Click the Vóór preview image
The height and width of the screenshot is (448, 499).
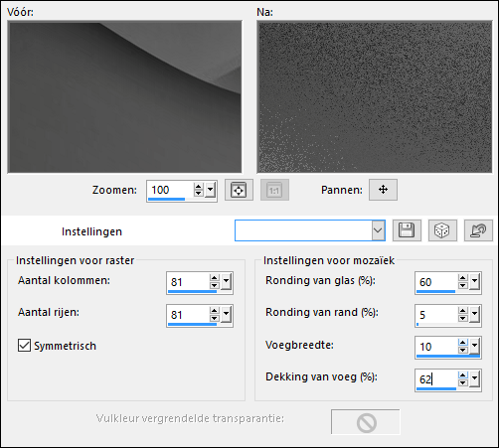(x=124, y=97)
